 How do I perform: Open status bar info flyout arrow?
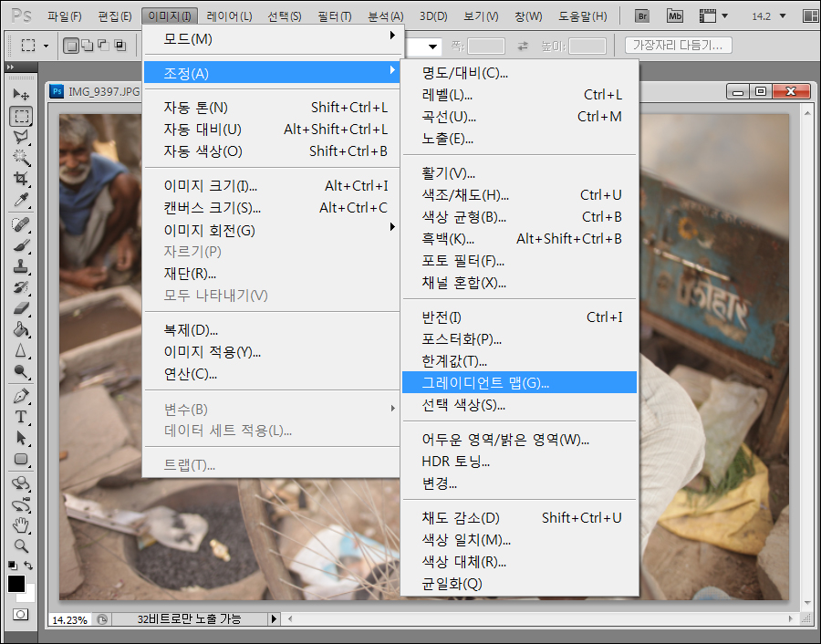(274, 618)
